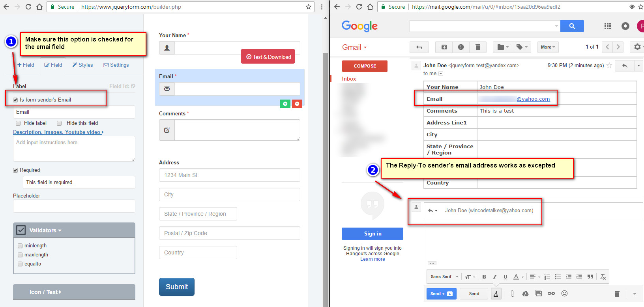Report the email as spam
The height and width of the screenshot is (307, 644).
pyautogui.click(x=461, y=47)
